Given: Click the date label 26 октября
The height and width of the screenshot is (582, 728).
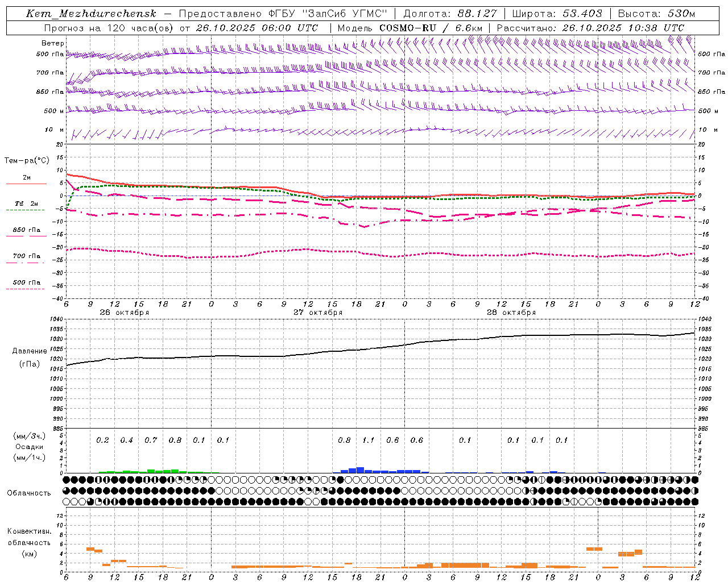Looking at the screenshot, I should [x=124, y=313].
